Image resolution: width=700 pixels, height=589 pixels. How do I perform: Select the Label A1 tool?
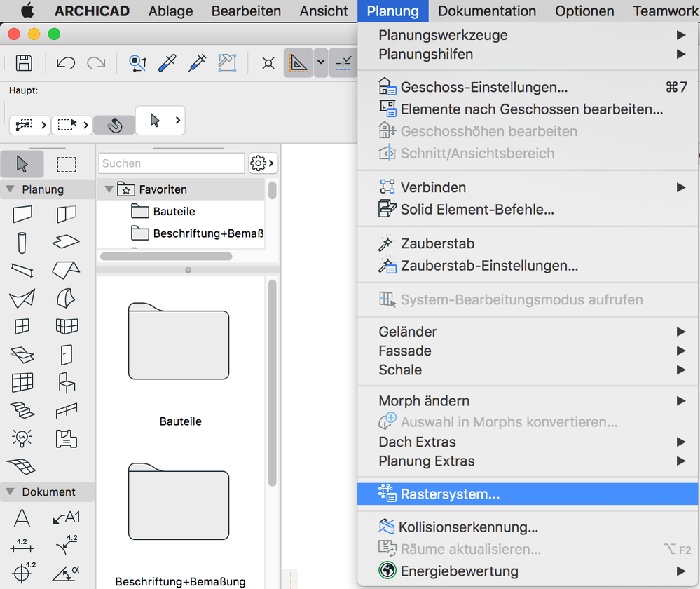click(67, 518)
